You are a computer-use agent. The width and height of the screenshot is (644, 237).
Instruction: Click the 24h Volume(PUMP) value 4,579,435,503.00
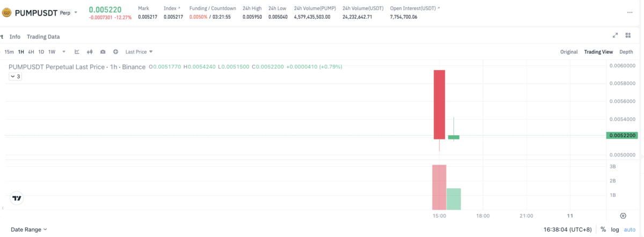pyautogui.click(x=312, y=17)
